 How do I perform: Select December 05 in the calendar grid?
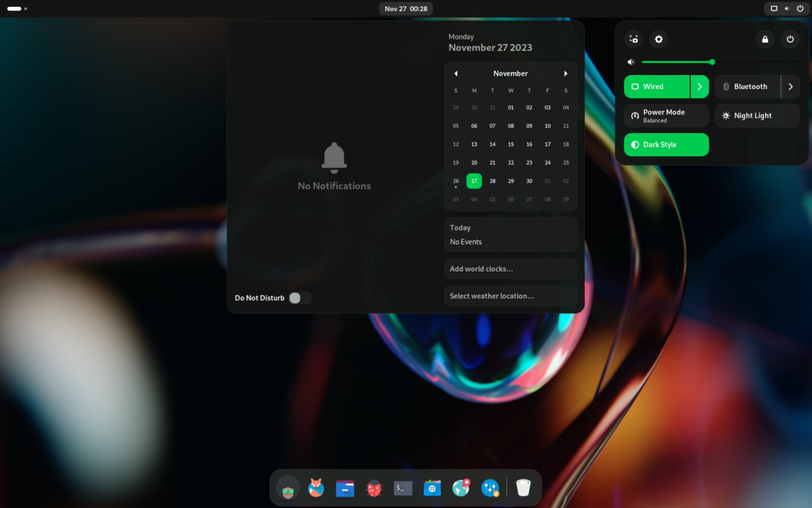(492, 199)
